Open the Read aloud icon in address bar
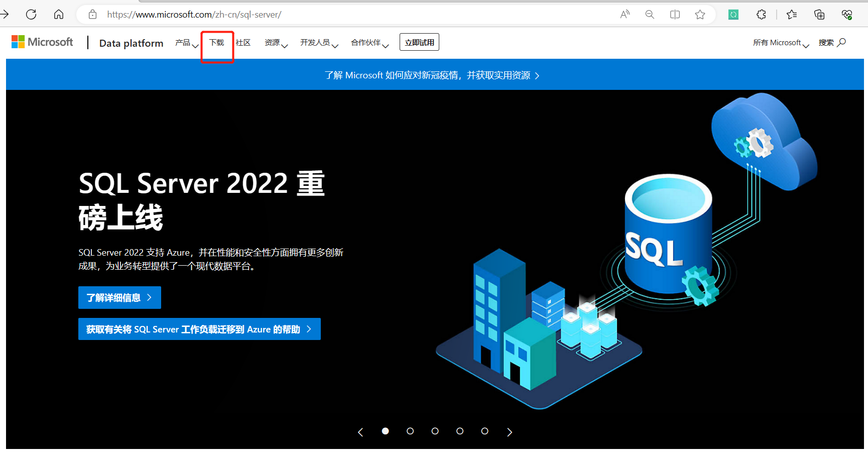Image resolution: width=868 pixels, height=453 pixels. click(x=625, y=15)
